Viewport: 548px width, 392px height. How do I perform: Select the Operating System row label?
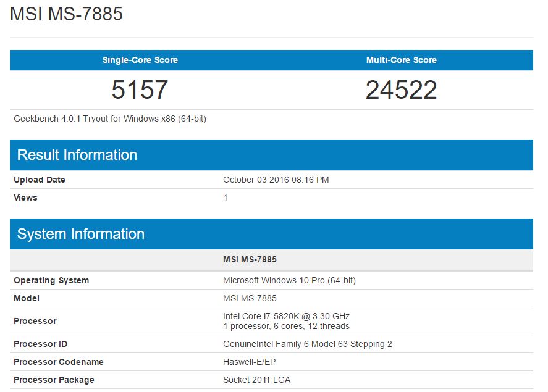tap(51, 280)
